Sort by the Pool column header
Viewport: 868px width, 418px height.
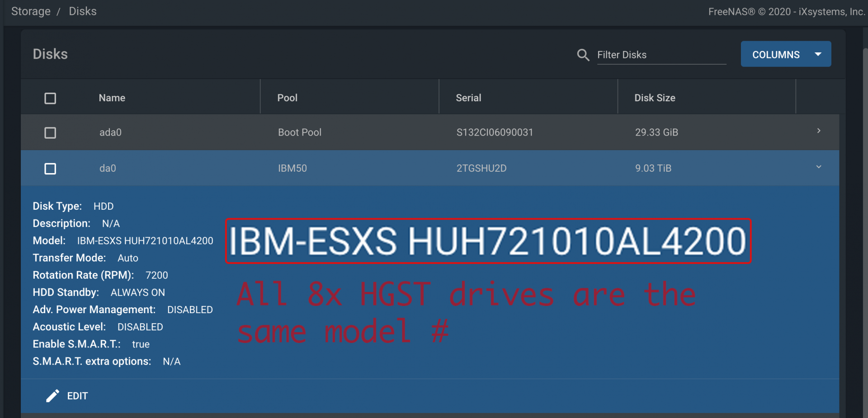coord(288,98)
